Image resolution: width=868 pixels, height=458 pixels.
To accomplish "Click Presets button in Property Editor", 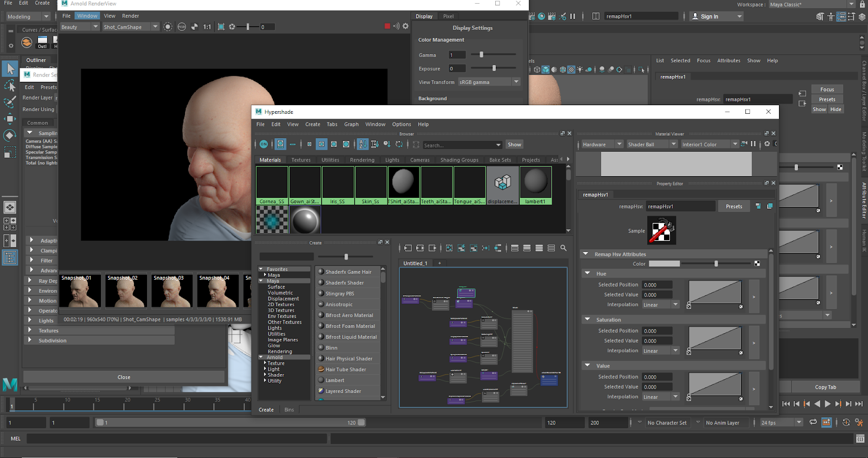I will click(734, 206).
